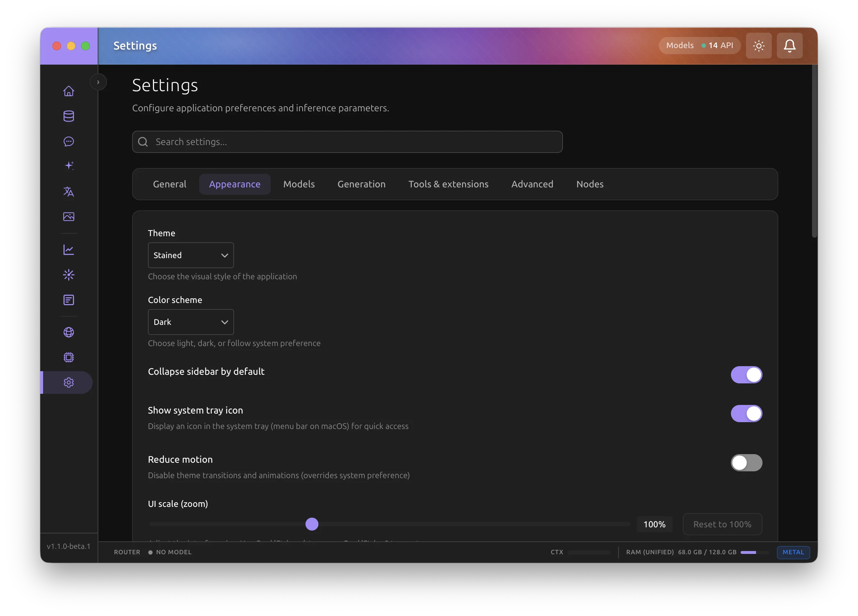The width and height of the screenshot is (858, 616).
Task: Open the Theme dropdown showing Stained
Action: tap(191, 255)
